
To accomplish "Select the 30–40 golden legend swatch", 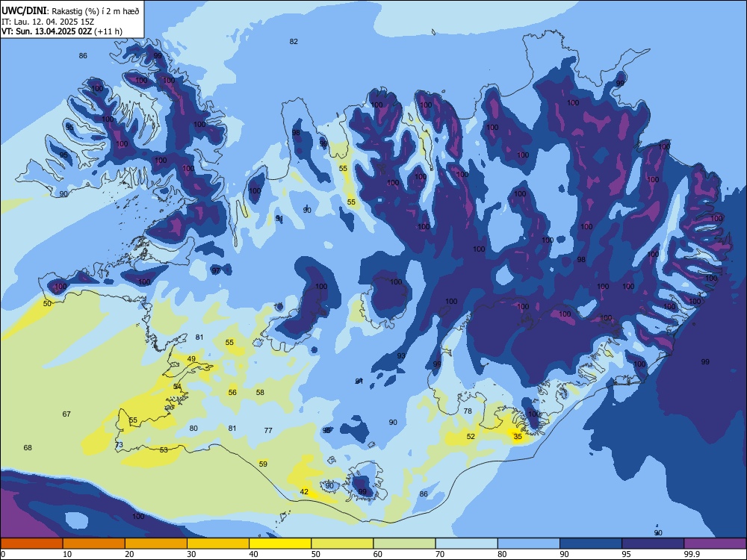I will point(218,544).
